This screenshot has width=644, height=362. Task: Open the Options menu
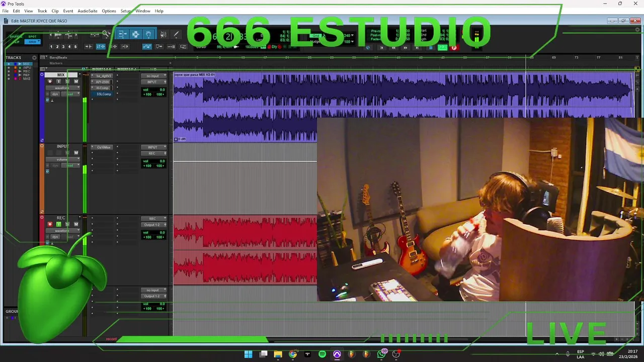[109, 11]
